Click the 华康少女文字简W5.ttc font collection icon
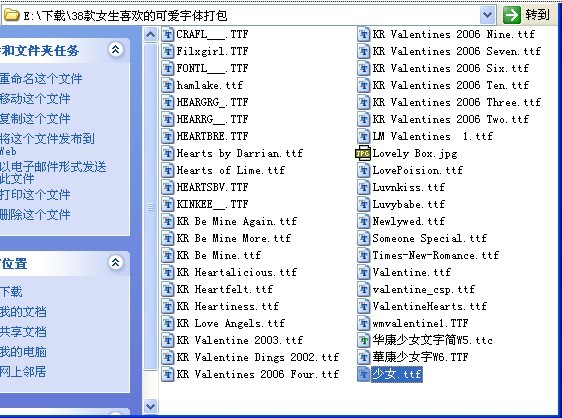 [363, 340]
